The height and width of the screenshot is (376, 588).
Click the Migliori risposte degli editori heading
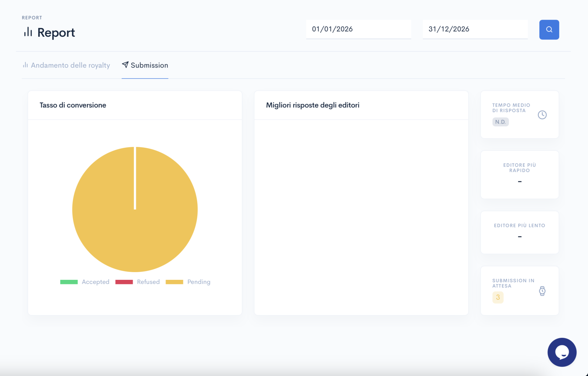tap(313, 105)
